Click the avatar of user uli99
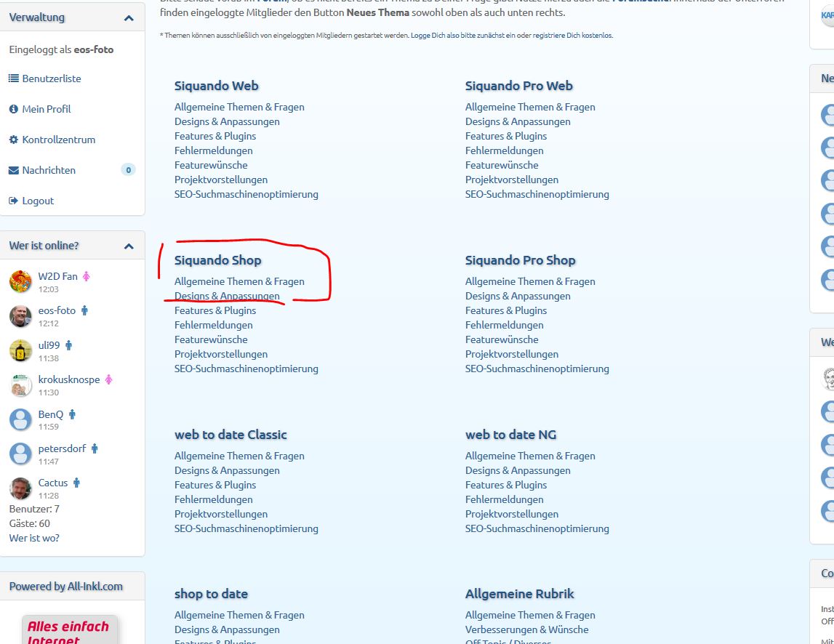834x644 pixels. 20,350
